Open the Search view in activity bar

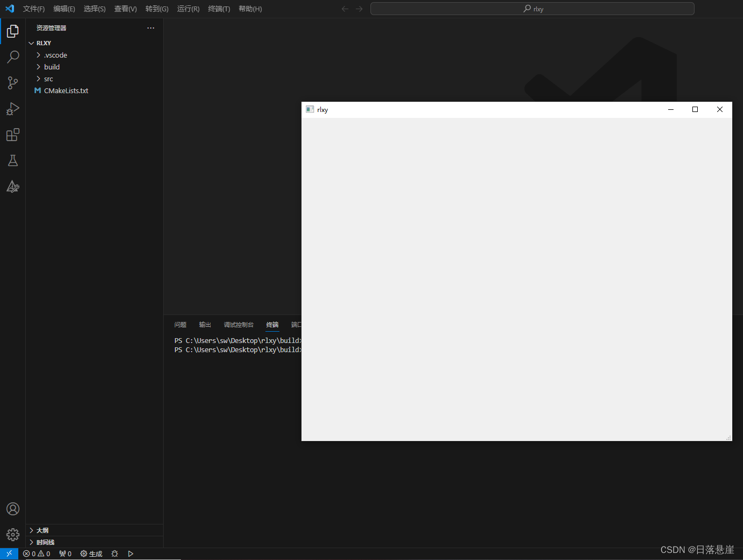(x=13, y=57)
